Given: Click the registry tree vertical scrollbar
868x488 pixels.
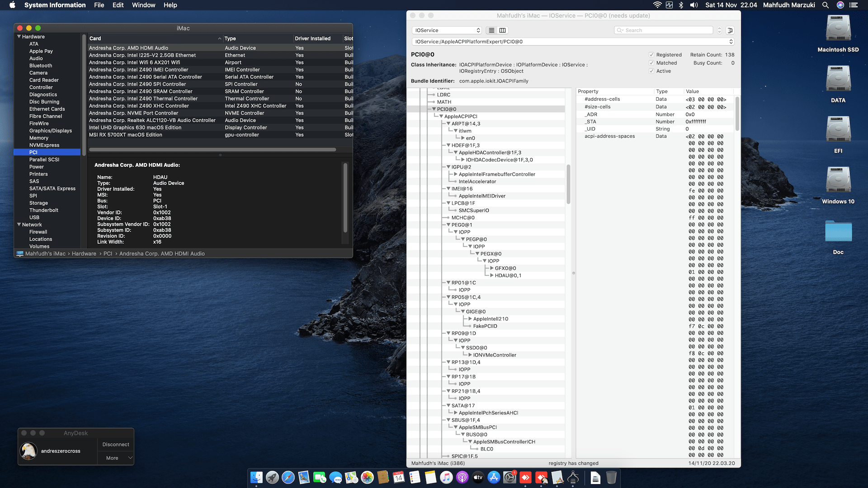Looking at the screenshot, I should coord(568,183).
